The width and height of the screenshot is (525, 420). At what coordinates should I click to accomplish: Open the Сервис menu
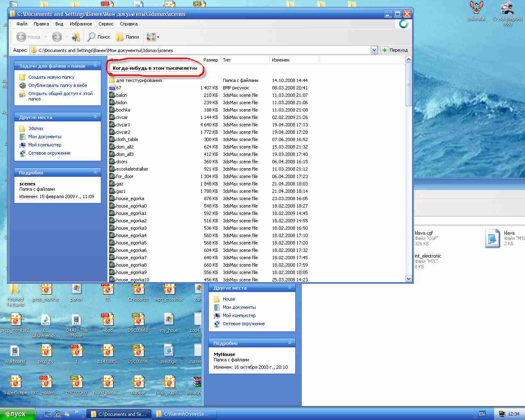point(106,24)
